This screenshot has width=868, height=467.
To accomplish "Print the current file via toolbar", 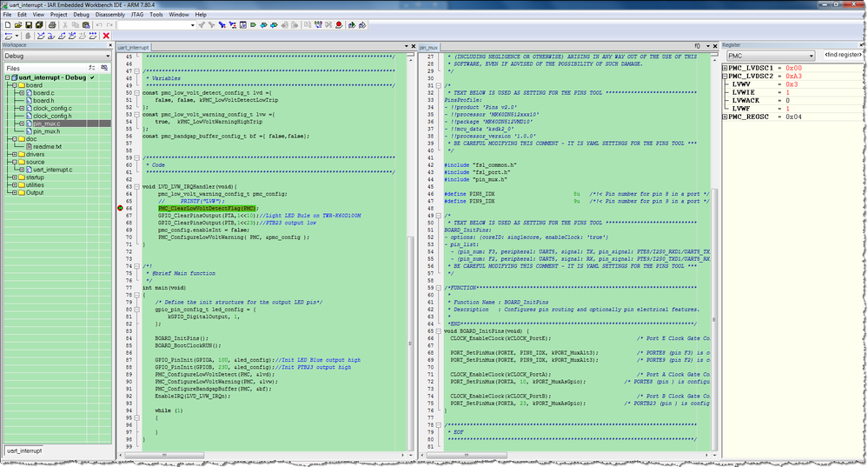I will [52, 25].
